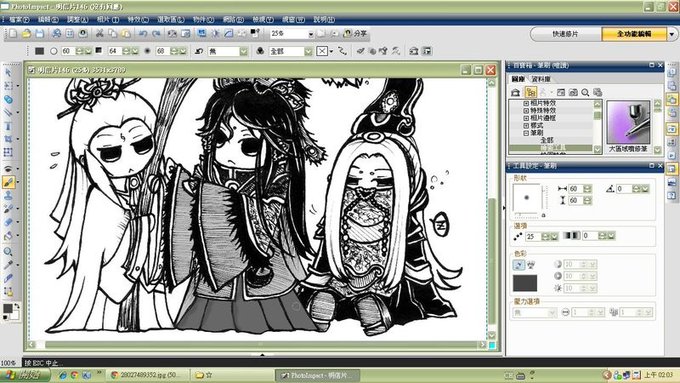Image resolution: width=680 pixels, height=383 pixels.
Task: Open the 檔案 menu
Action: tap(19, 20)
